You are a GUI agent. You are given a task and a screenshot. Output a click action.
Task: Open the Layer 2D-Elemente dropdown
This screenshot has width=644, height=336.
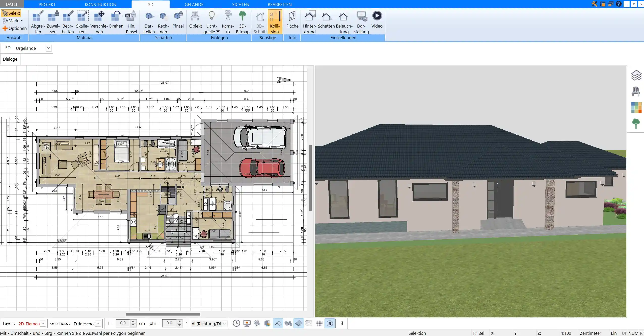coord(43,324)
